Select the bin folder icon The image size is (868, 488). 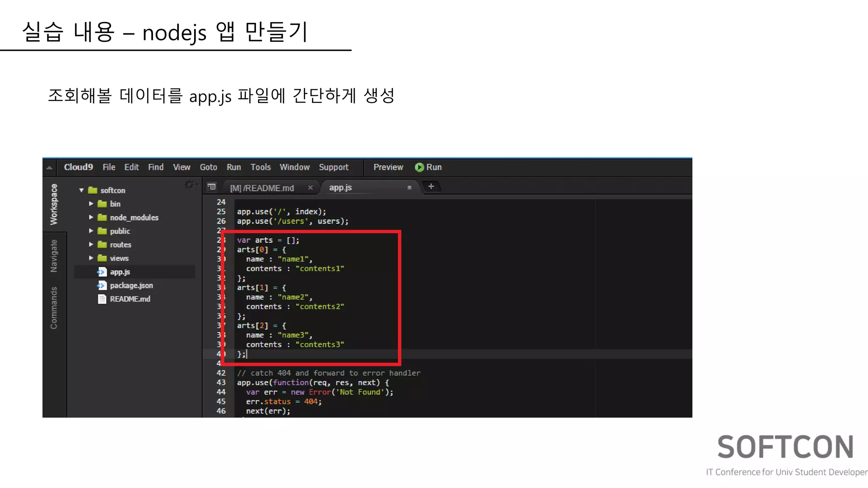click(x=102, y=204)
